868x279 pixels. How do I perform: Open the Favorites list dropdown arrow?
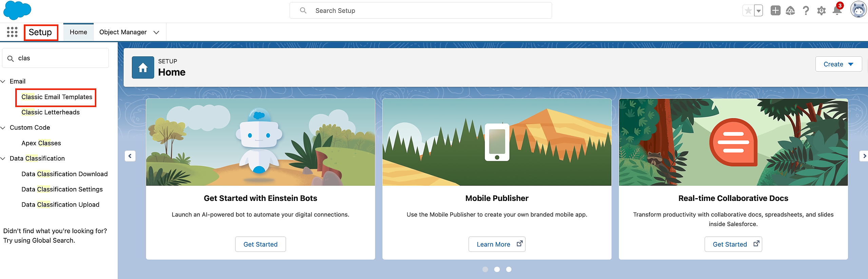click(x=758, y=11)
